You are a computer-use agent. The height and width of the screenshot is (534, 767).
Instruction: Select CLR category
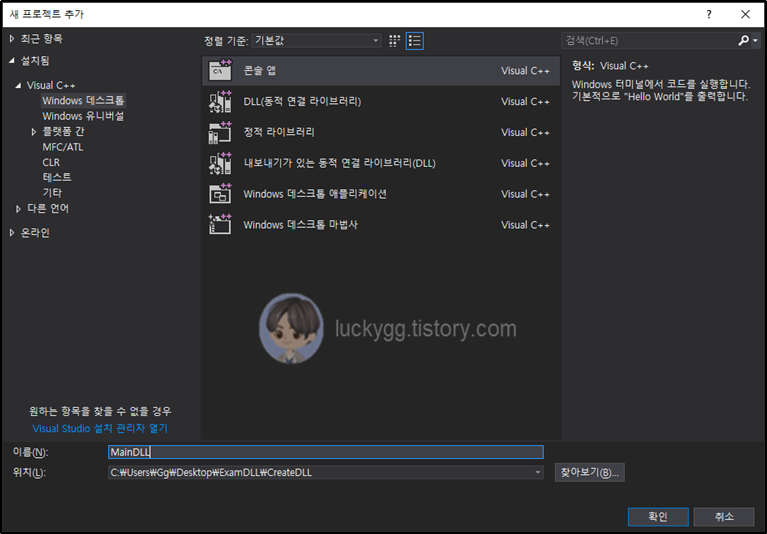click(51, 162)
